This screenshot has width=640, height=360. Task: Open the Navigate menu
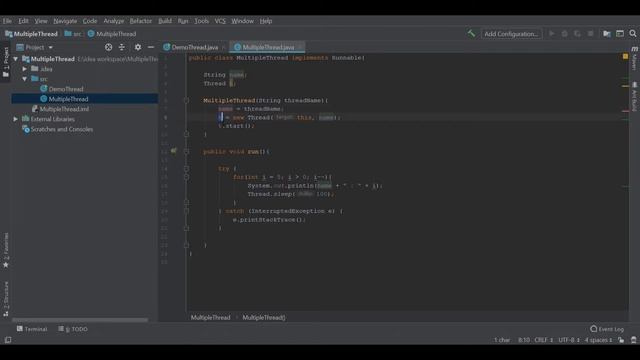pos(65,21)
